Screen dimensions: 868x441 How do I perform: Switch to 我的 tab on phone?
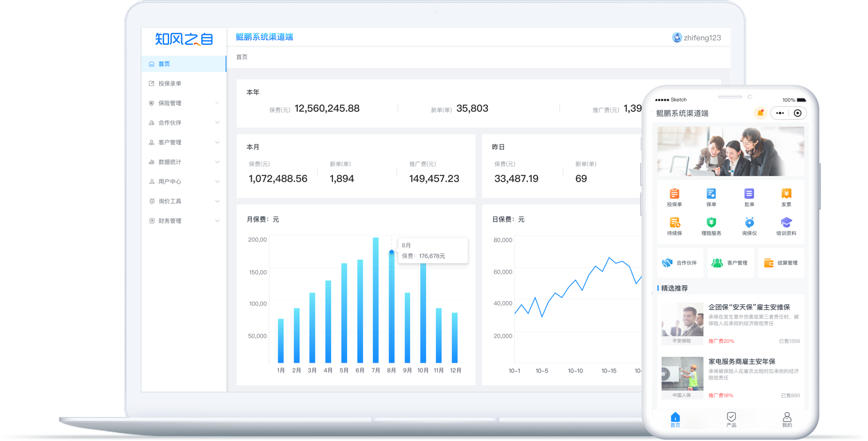787,419
